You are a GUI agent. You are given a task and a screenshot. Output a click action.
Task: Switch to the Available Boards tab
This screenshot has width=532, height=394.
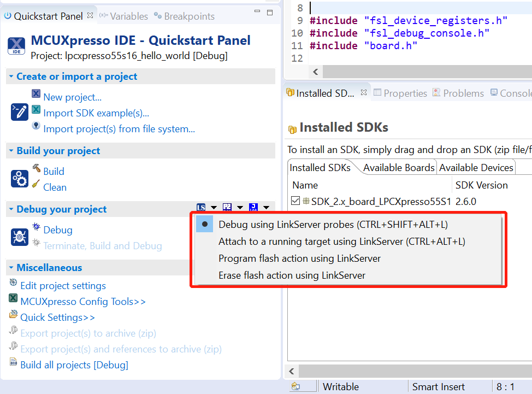coord(399,168)
